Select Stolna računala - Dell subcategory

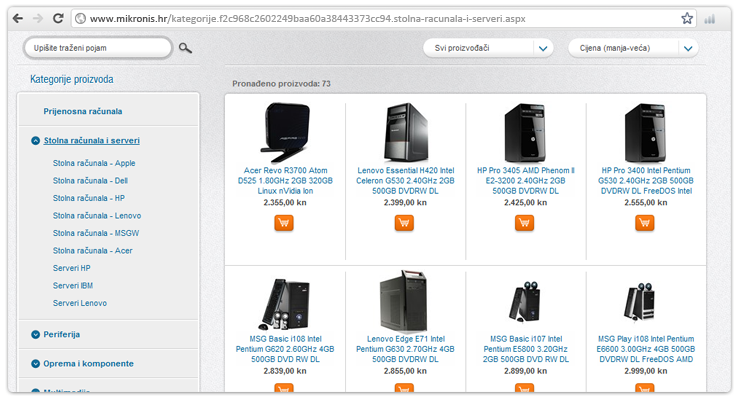[90, 181]
